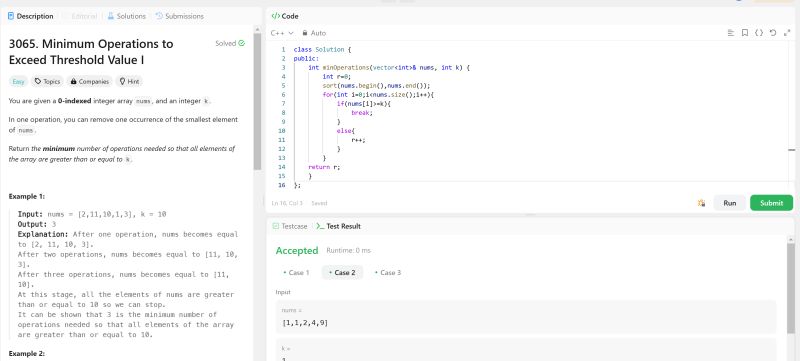Viewport: 800px width, 361px height.
Task: Click the AI helper icon beside Run
Action: (x=702, y=203)
